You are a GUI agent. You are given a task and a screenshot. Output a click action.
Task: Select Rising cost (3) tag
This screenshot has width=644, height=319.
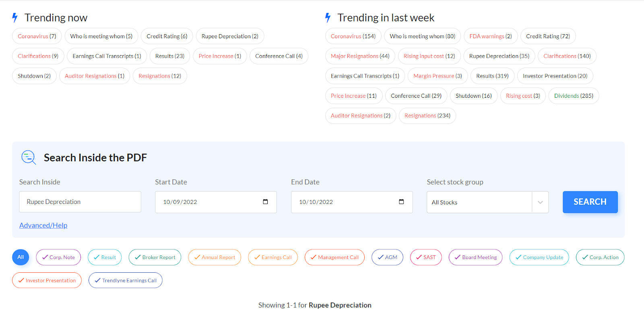pyautogui.click(x=523, y=96)
